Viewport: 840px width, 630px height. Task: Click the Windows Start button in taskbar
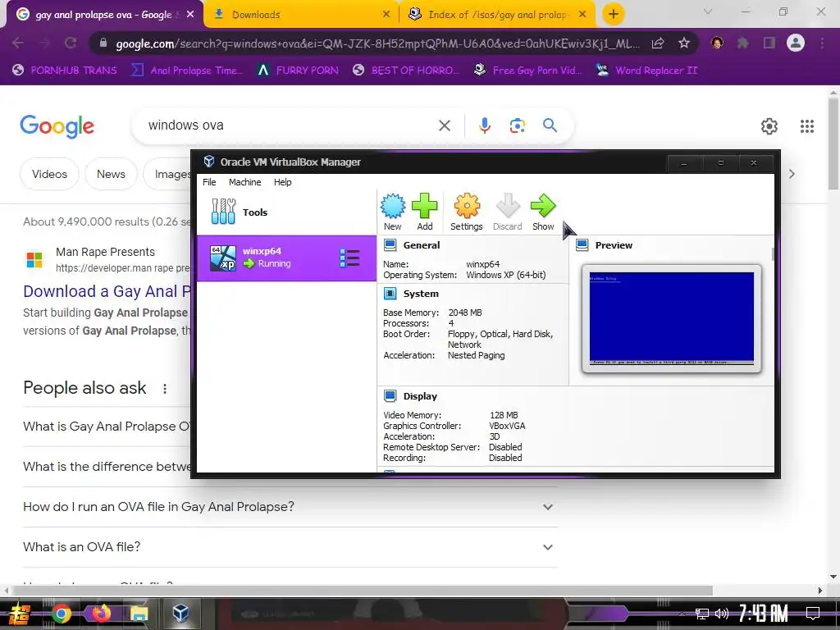pyautogui.click(x=20, y=614)
